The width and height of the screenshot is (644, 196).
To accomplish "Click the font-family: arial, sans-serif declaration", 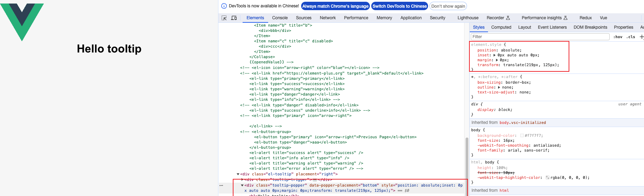I will pyautogui.click(x=513, y=150).
